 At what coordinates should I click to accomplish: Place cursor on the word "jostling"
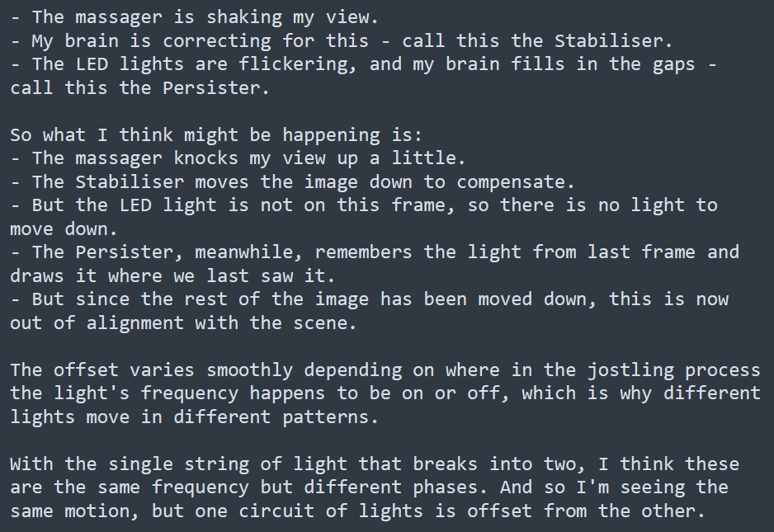[630, 370]
